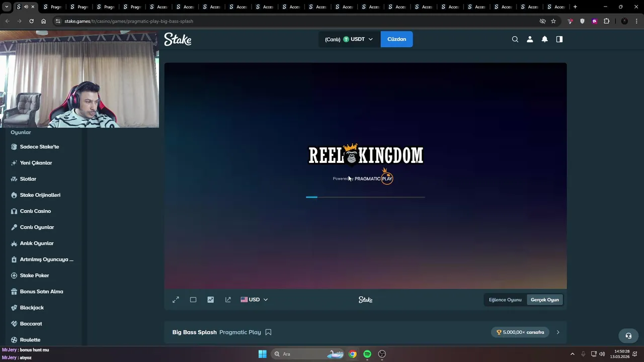Open Anlık Oyunlar category
Image resolution: width=644 pixels, height=362 pixels.
[37, 243]
